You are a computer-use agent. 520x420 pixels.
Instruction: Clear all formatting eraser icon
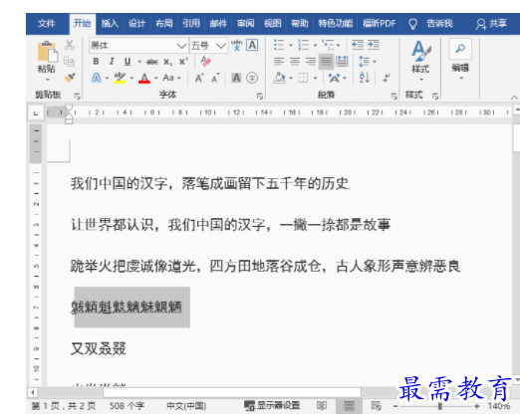pyautogui.click(x=206, y=62)
